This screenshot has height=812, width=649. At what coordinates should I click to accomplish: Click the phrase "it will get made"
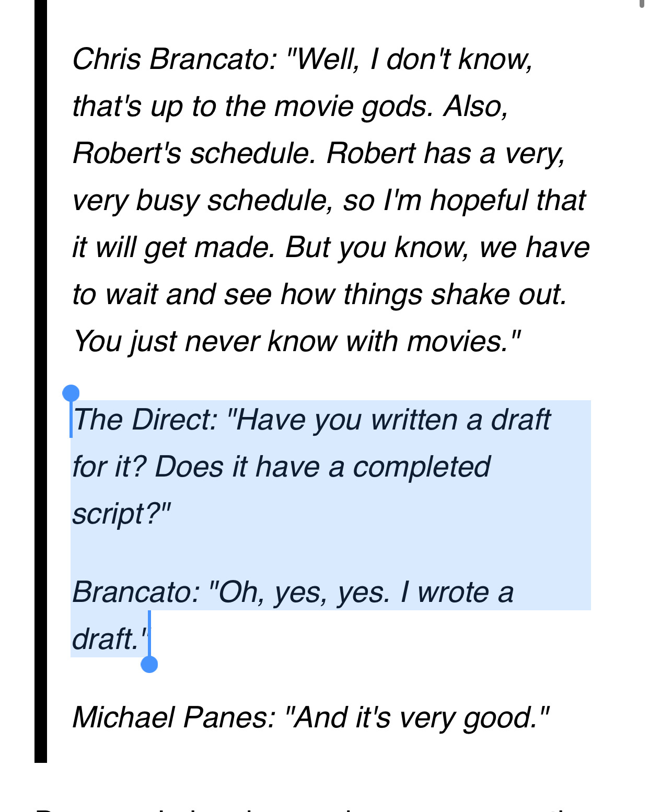click(x=173, y=247)
